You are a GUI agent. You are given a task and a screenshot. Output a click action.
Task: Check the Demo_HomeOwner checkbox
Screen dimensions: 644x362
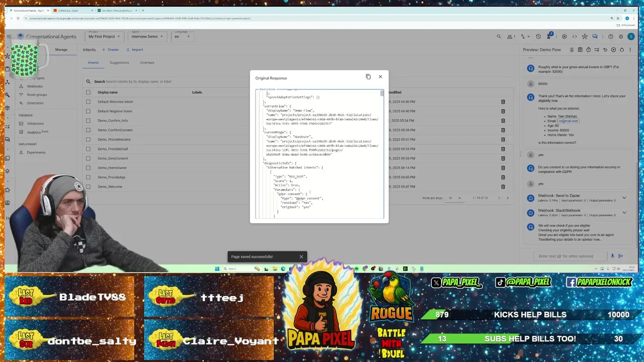[88, 167]
